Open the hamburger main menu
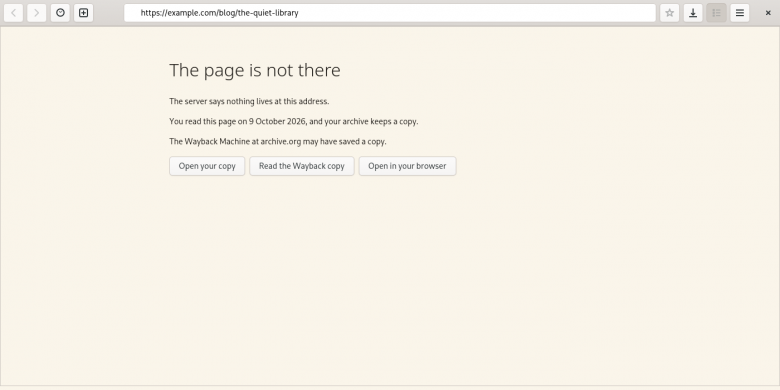The width and height of the screenshot is (780, 390). coord(740,13)
